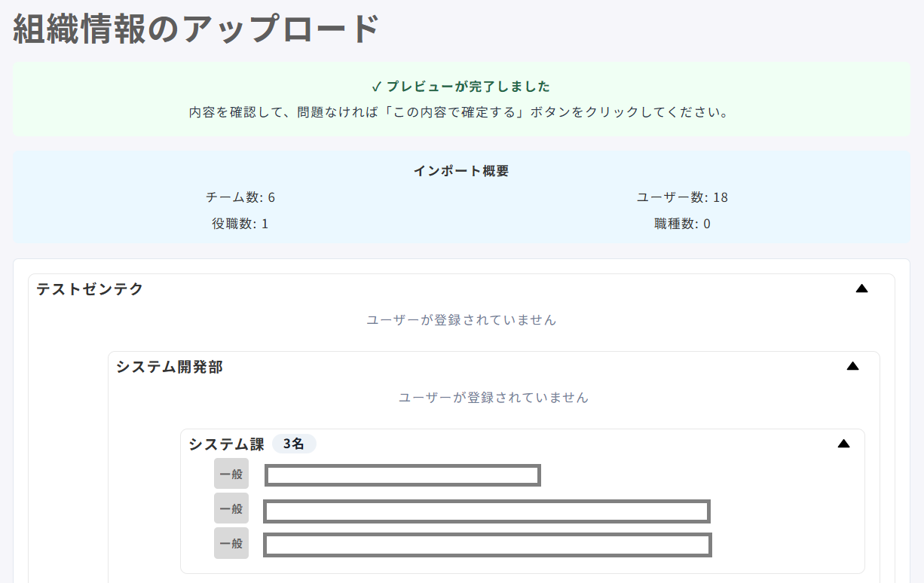Collapse the テストゼンテク team section arrow
The height and width of the screenshot is (583, 924).
[862, 288]
